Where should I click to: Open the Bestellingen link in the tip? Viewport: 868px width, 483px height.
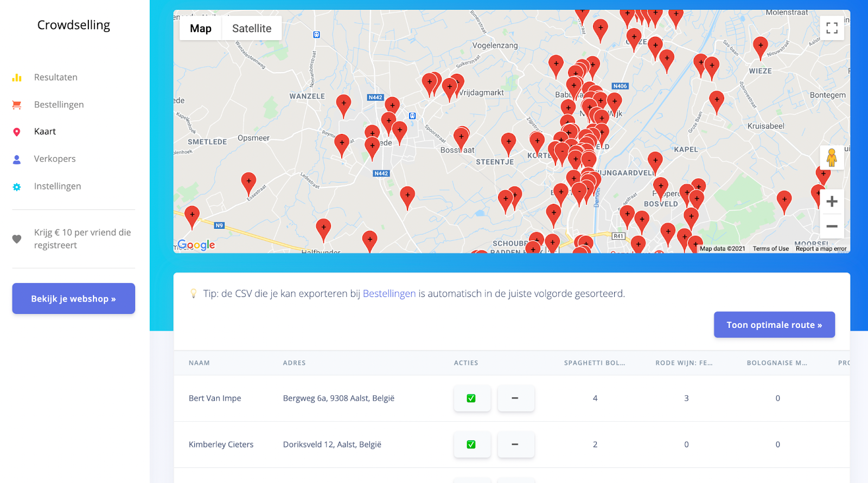point(389,293)
